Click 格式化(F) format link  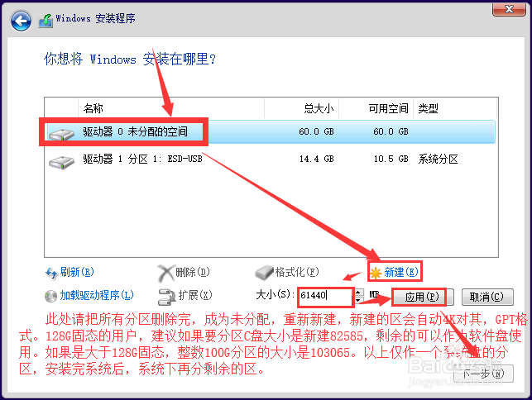[297, 272]
